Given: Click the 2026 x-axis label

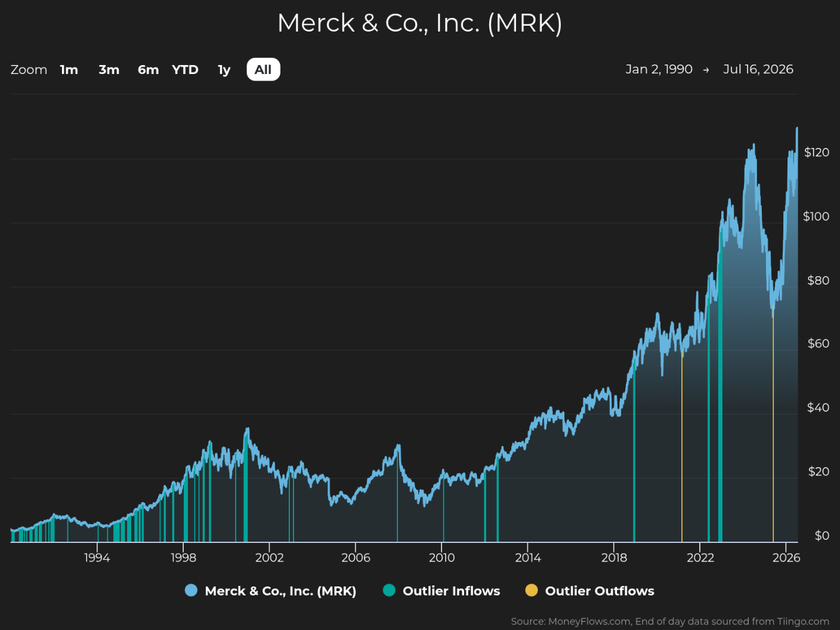Looking at the screenshot, I should 786,558.
